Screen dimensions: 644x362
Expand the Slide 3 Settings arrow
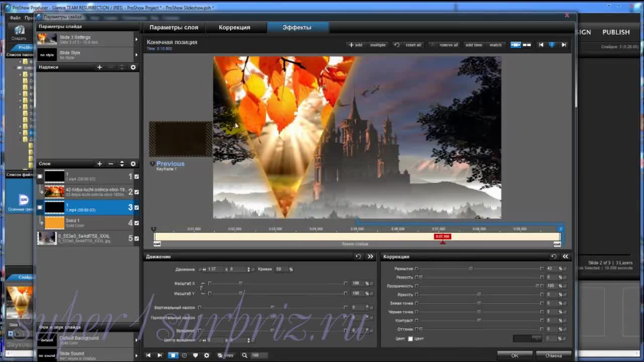pos(136,39)
